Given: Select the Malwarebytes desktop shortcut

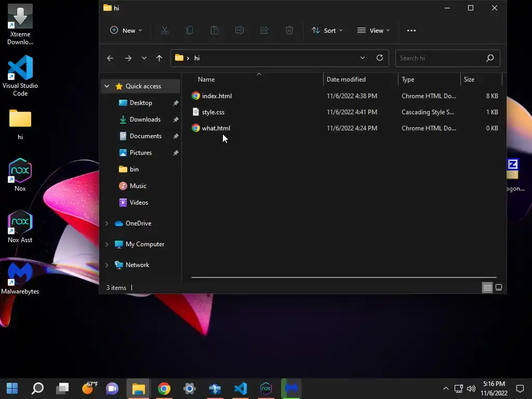Looking at the screenshot, I should [x=20, y=278].
